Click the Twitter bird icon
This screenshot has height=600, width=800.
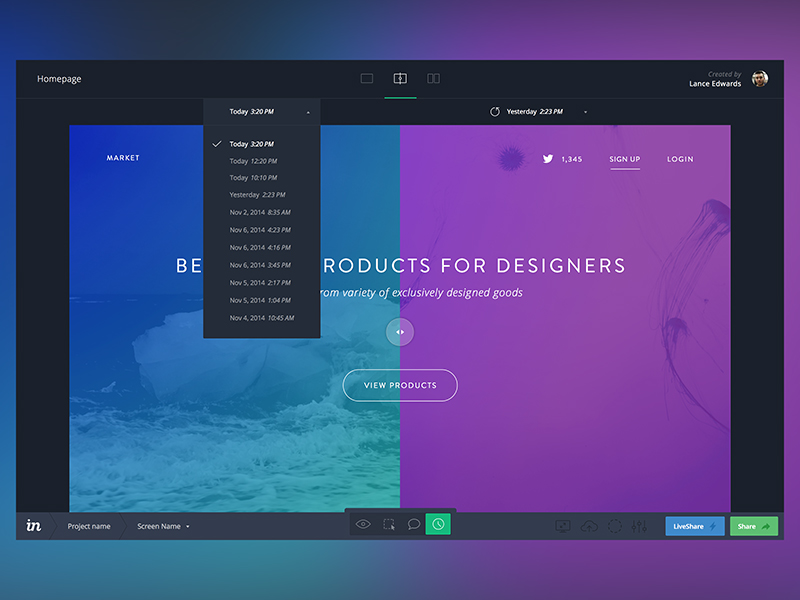pos(547,159)
